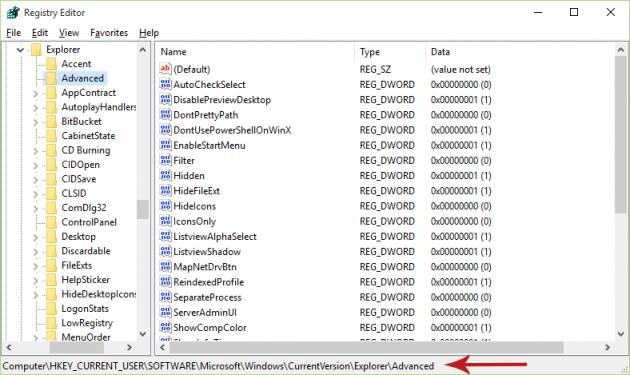Click the tree pane scroll-up arrow

(x=143, y=49)
